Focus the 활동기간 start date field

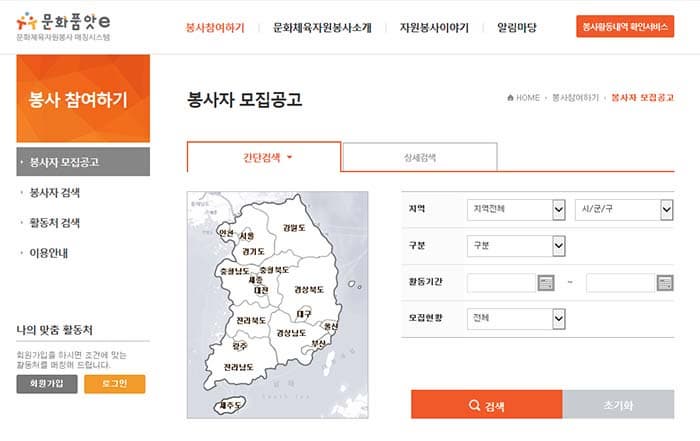tap(501, 283)
